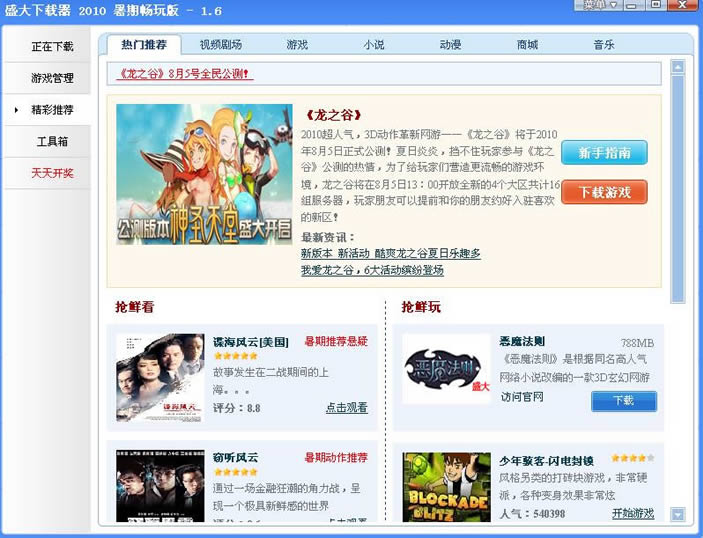Image resolution: width=703 pixels, height=538 pixels.
Task: Click the scrollbar up arrow
Action: tap(678, 67)
